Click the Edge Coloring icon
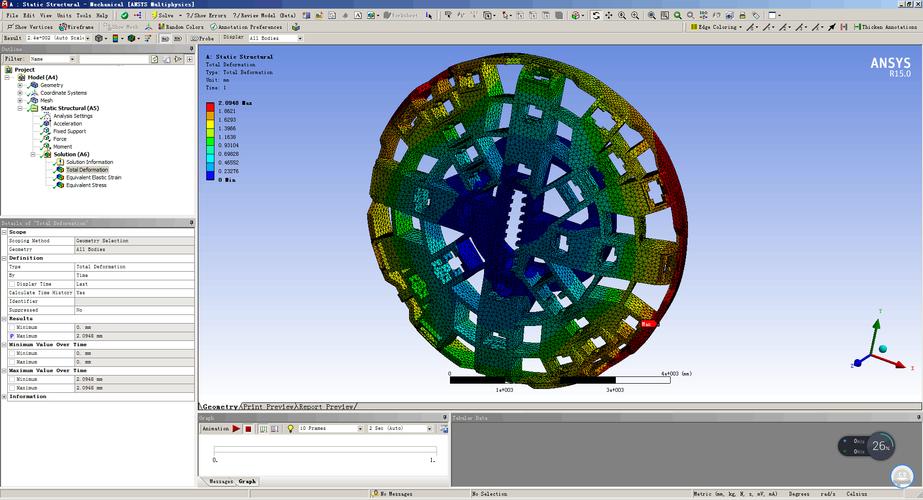 click(694, 27)
